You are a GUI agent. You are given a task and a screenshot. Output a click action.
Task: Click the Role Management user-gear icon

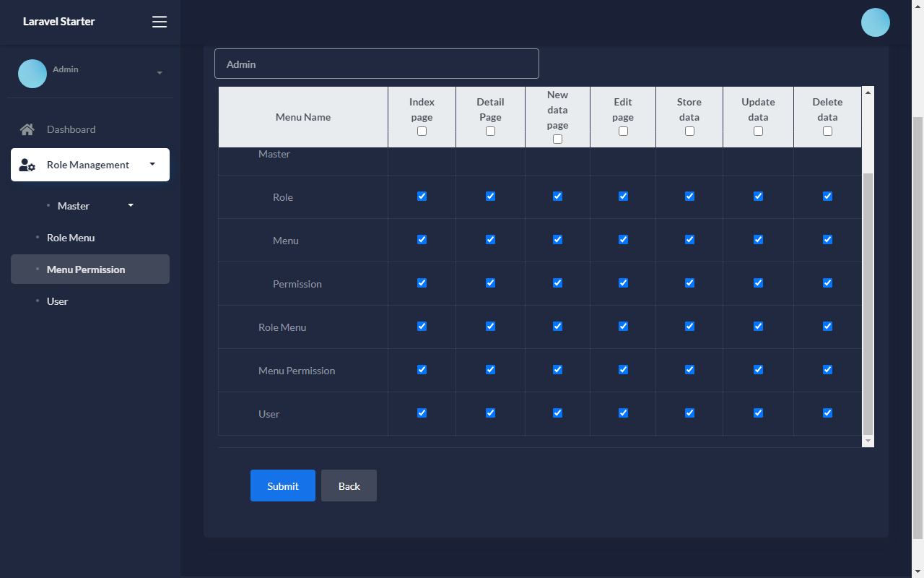pyautogui.click(x=27, y=165)
